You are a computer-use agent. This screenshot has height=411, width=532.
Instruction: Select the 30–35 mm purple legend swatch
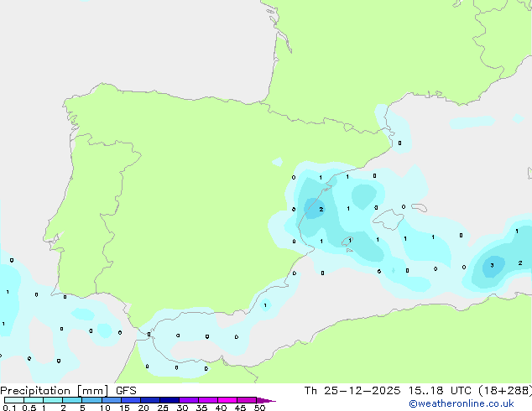pos(189,400)
